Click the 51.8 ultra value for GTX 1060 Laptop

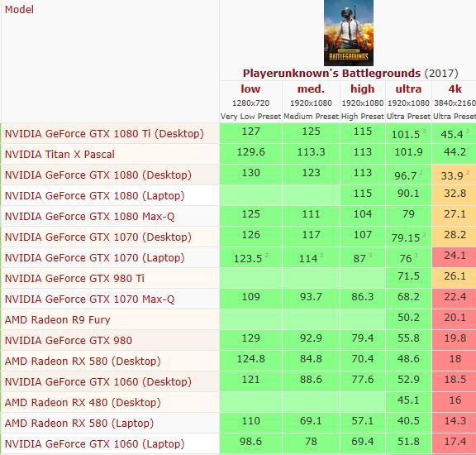(408, 441)
